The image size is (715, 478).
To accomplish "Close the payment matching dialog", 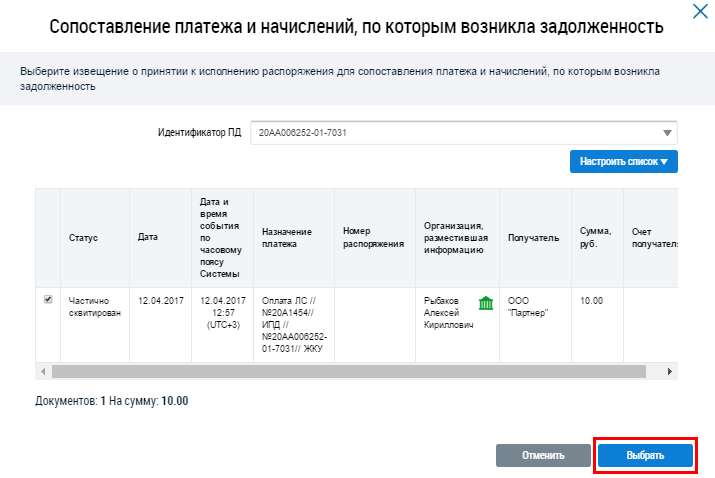I will point(698,12).
